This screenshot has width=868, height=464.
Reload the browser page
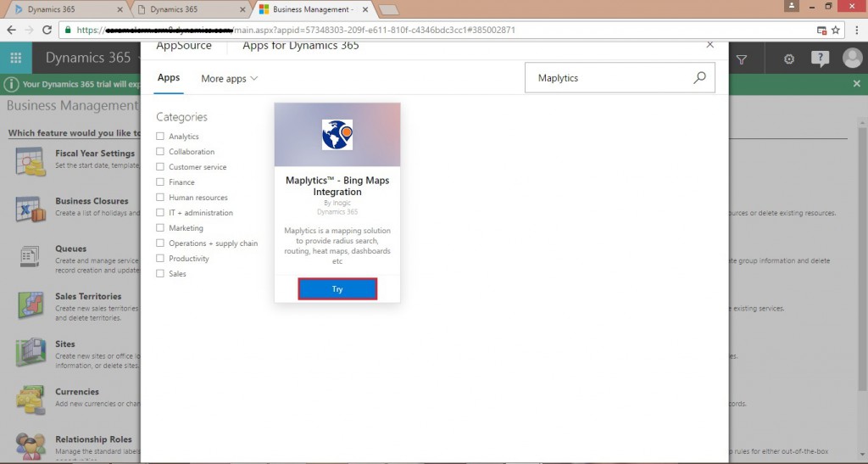point(47,30)
